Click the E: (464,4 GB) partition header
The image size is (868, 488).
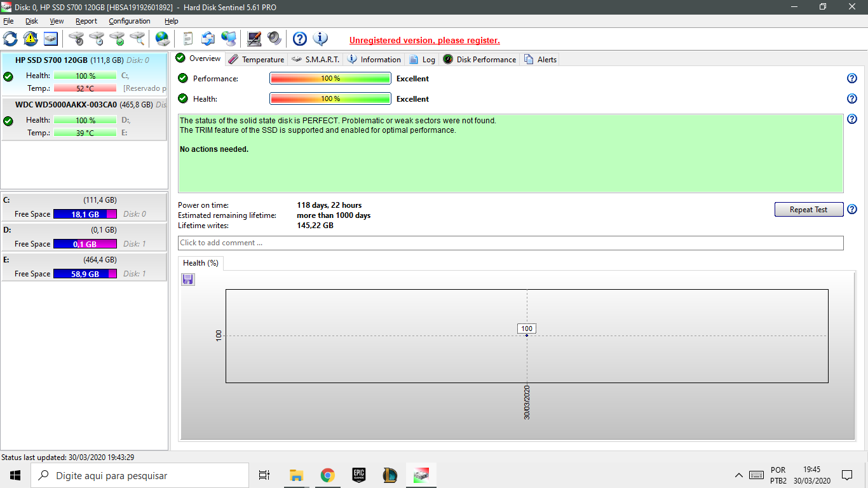pyautogui.click(x=84, y=260)
